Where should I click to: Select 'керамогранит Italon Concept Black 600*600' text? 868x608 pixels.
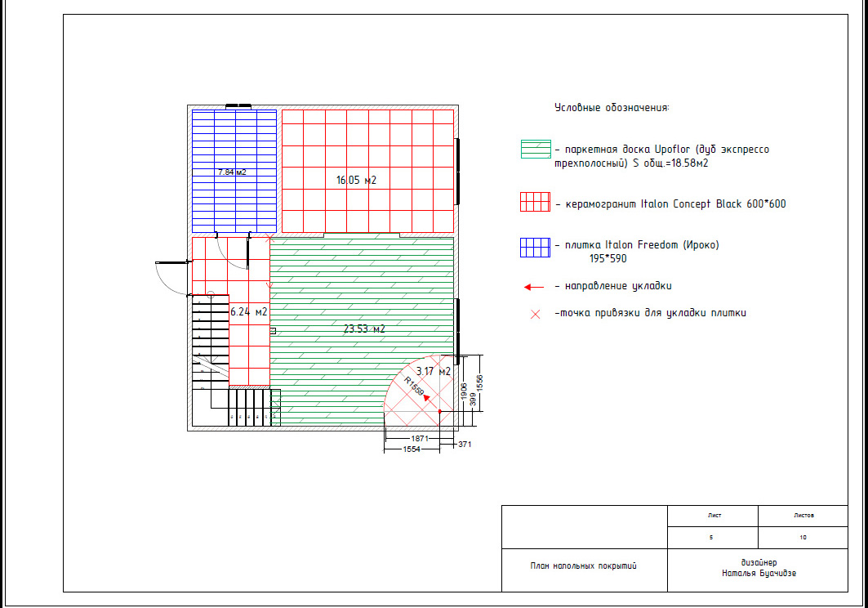[x=675, y=204]
